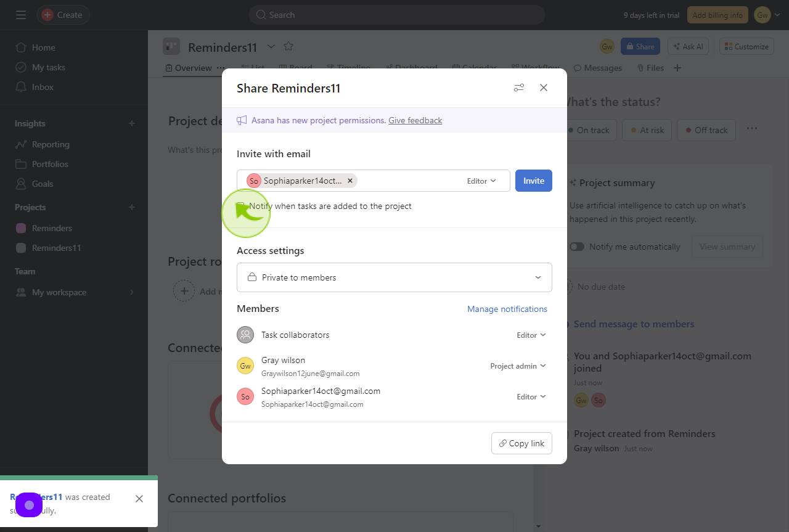The height and width of the screenshot is (532, 789).
Task: Change Gray wilson Project admin role
Action: (518, 366)
